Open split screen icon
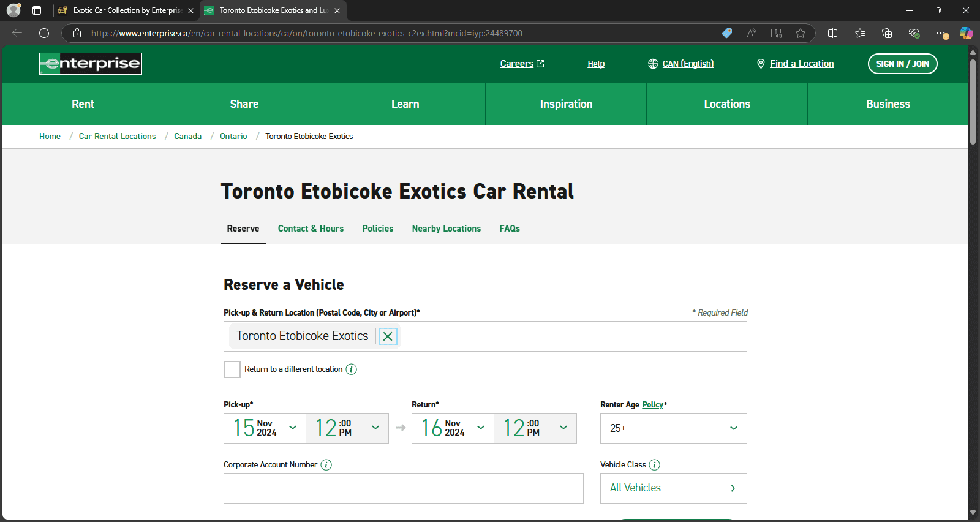The width and height of the screenshot is (980, 522). point(832,33)
